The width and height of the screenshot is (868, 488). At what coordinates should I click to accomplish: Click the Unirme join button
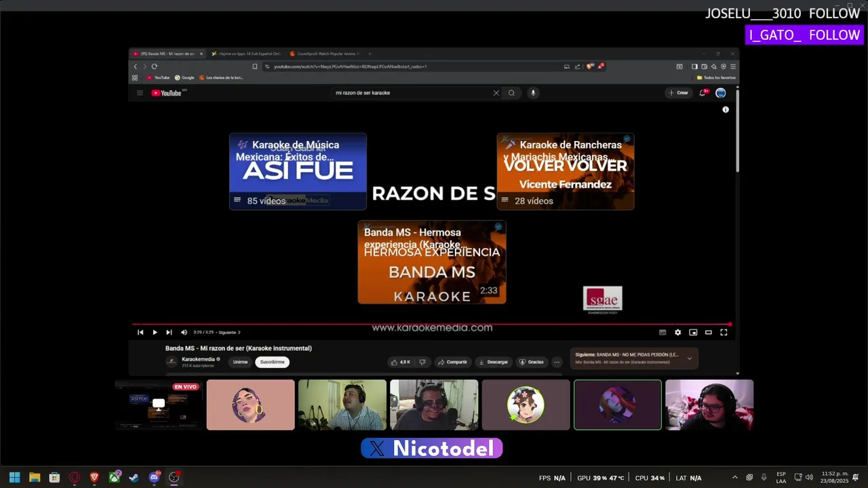tap(240, 362)
